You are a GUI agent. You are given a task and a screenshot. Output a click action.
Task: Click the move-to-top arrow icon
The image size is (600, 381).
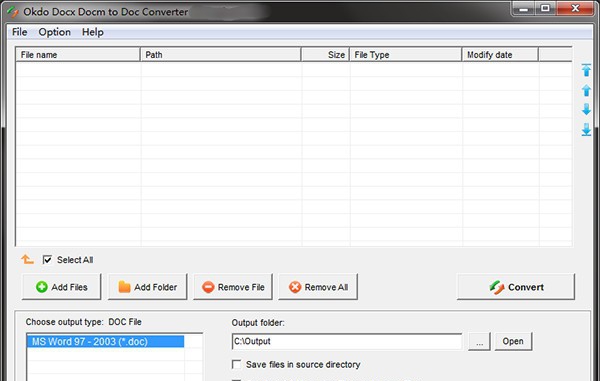point(586,70)
